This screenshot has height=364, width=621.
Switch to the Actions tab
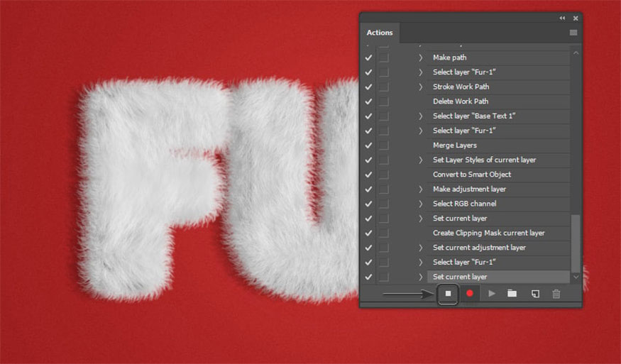tap(380, 33)
